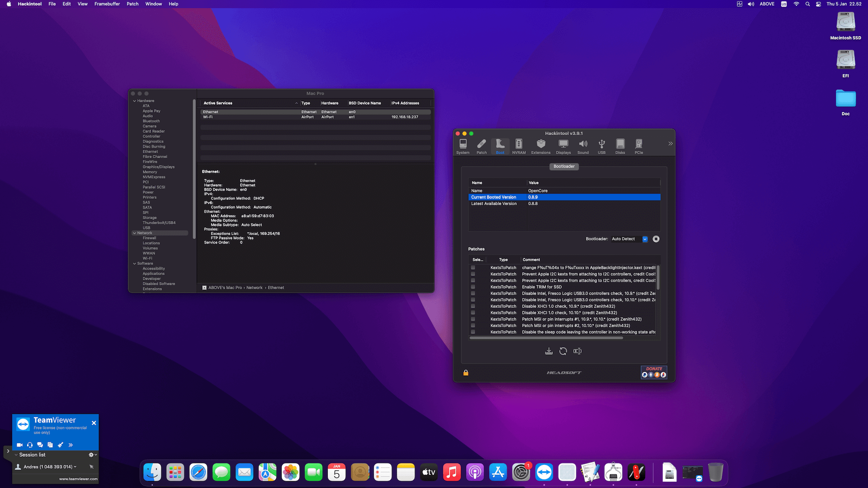This screenshot has height=488, width=868.
Task: Select the Boot toolbar icon
Action: (500, 146)
